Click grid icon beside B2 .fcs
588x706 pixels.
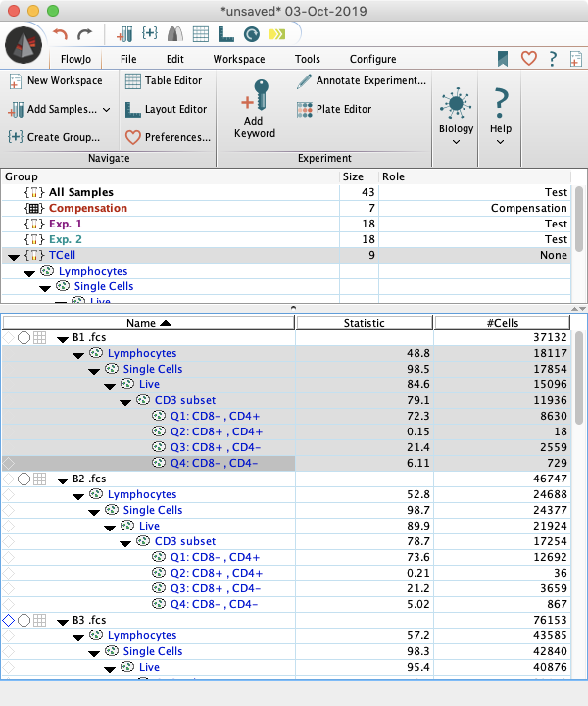point(39,479)
